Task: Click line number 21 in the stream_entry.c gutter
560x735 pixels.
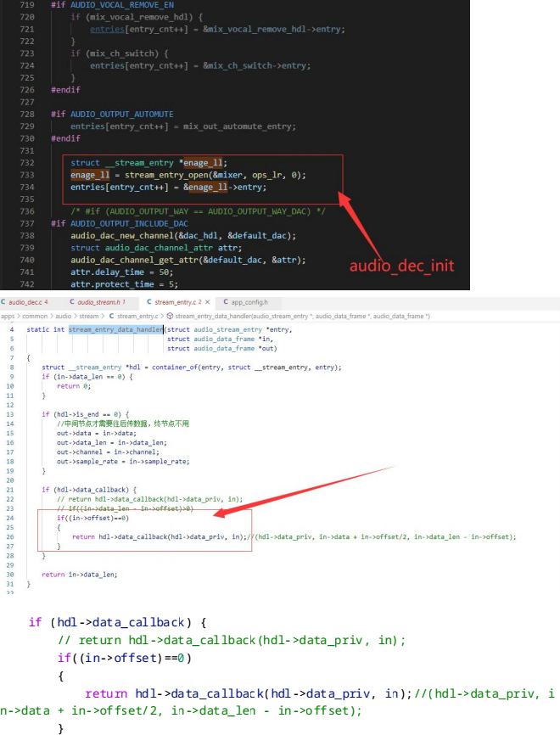Action: [10, 490]
